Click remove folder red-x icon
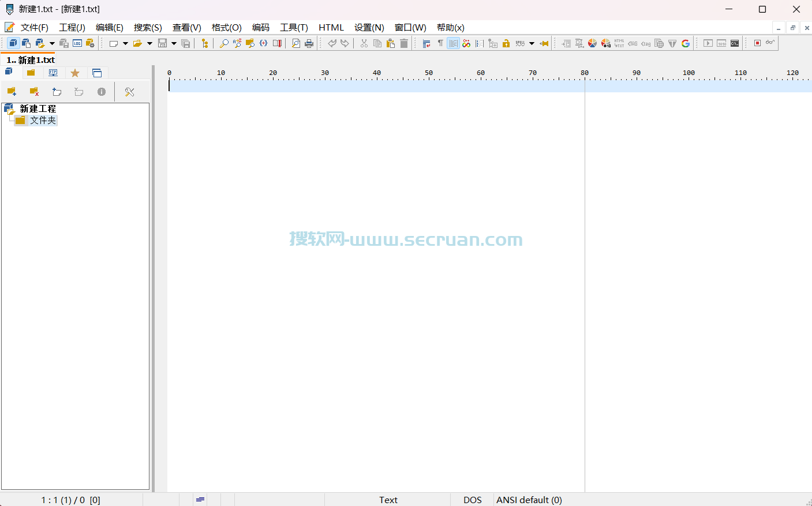Image resolution: width=812 pixels, height=506 pixels. pyautogui.click(x=34, y=92)
